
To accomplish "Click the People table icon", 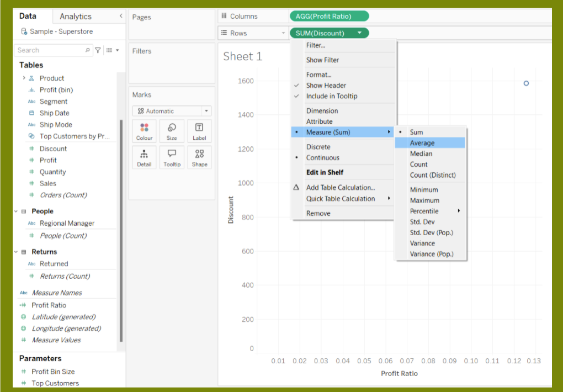I will pyautogui.click(x=24, y=211).
